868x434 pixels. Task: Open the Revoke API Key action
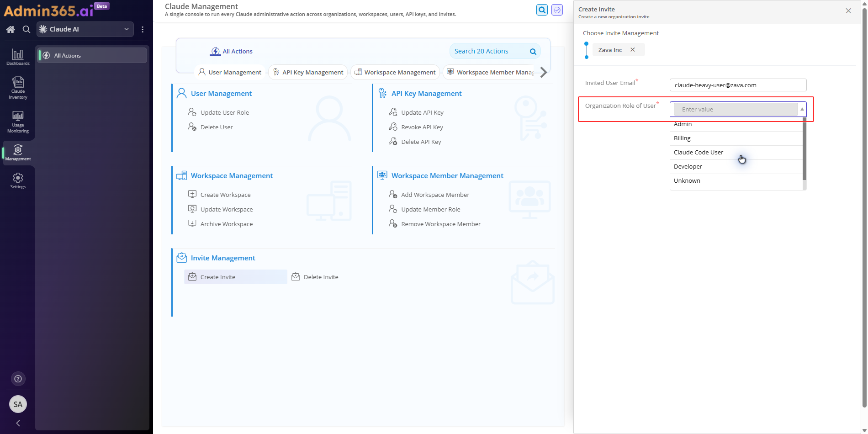416,127
